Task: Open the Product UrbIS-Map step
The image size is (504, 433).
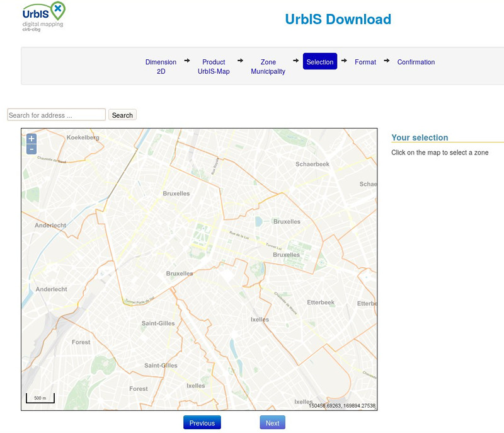Action: pos(214,67)
